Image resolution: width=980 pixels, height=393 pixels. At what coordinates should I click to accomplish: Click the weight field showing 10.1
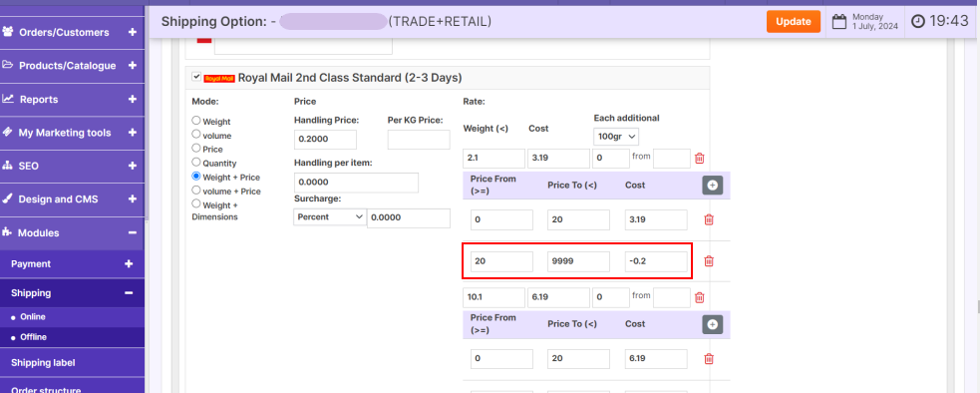coord(494,297)
